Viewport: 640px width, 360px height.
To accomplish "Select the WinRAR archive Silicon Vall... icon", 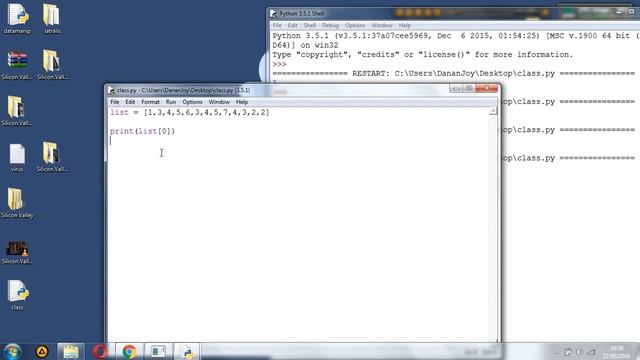I will pyautogui.click(x=17, y=64).
